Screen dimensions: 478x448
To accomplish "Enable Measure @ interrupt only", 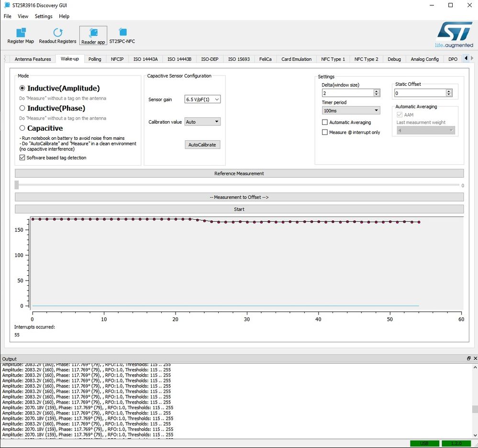I will [325, 133].
